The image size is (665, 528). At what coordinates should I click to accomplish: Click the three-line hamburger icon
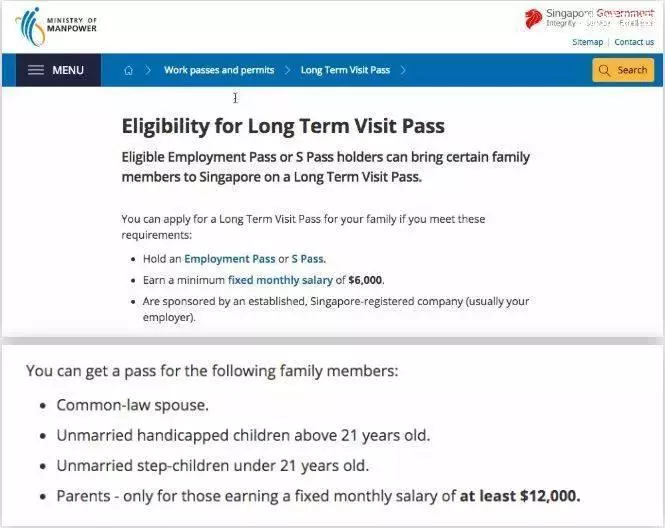[x=36, y=70]
